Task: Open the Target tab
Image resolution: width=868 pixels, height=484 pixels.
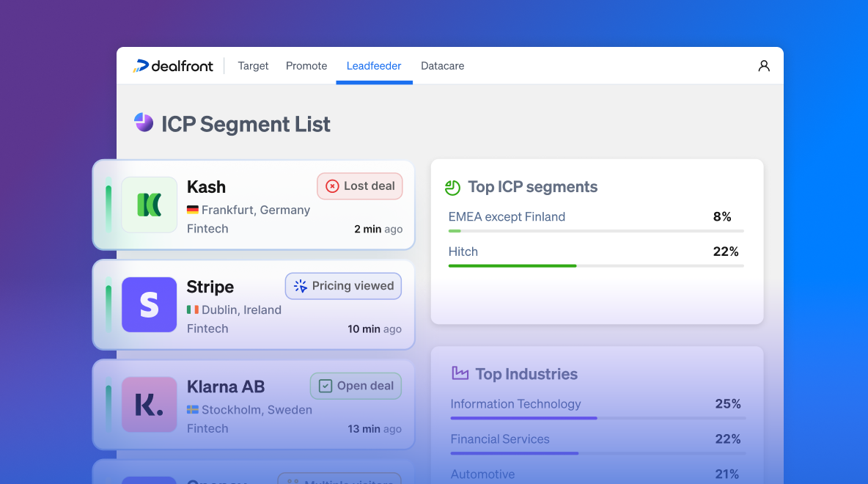Action: [253, 66]
